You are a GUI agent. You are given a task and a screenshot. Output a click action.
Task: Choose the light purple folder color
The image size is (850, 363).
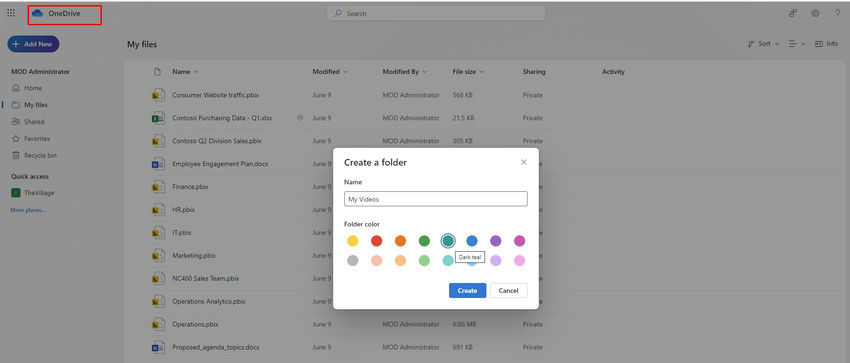[x=495, y=261]
